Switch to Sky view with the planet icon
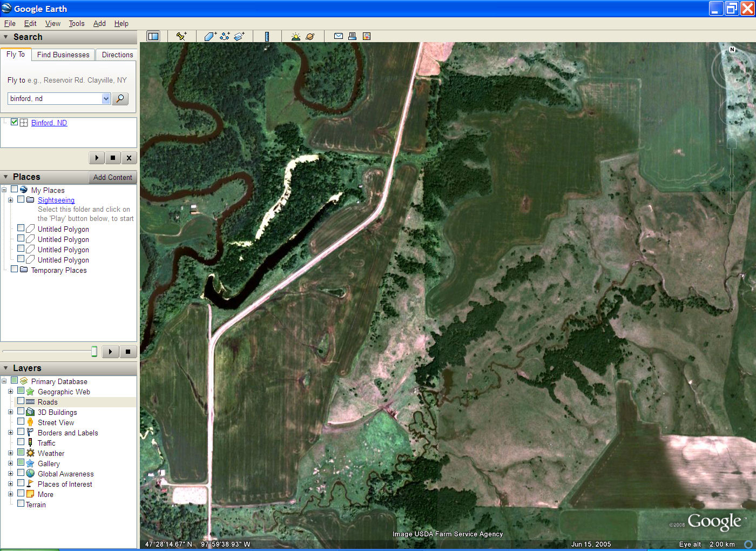Viewport: 756px width, 551px height. (310, 36)
